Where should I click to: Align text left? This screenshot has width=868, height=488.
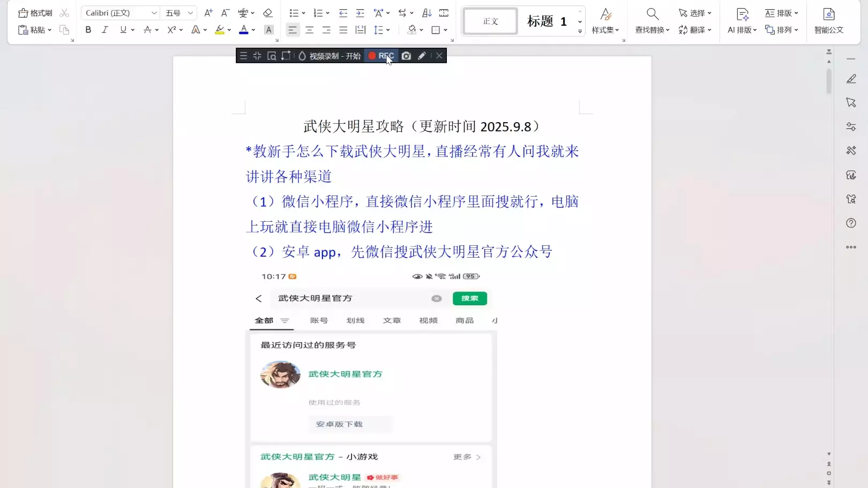[x=293, y=30]
